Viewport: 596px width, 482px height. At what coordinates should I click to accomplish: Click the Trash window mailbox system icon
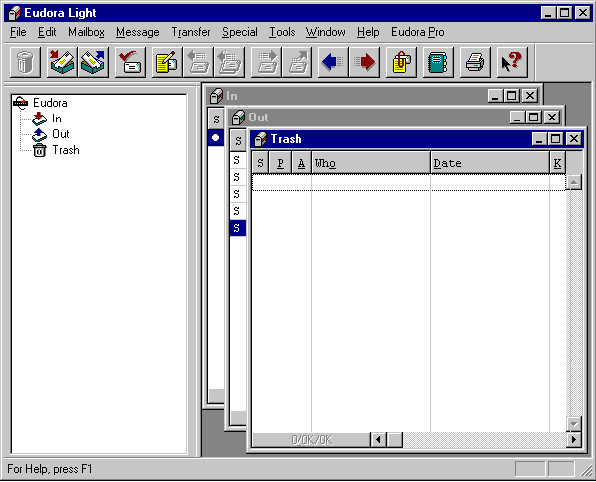click(260, 139)
